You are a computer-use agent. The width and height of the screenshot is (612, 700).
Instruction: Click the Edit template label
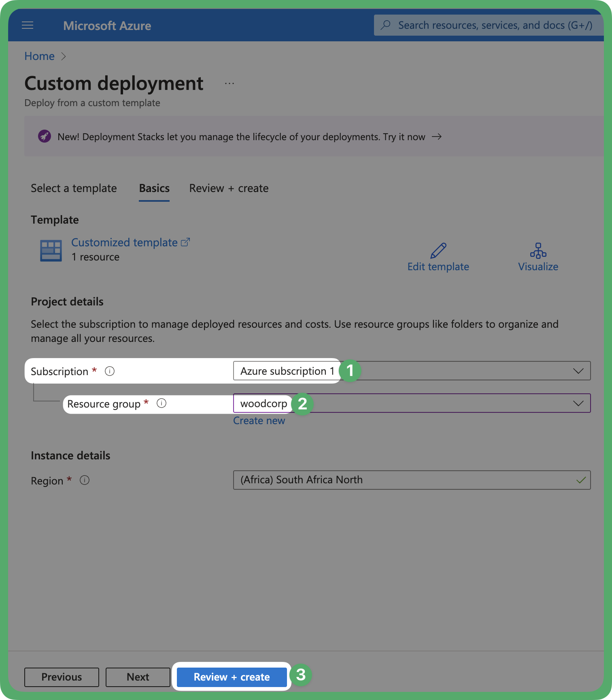[x=438, y=267]
